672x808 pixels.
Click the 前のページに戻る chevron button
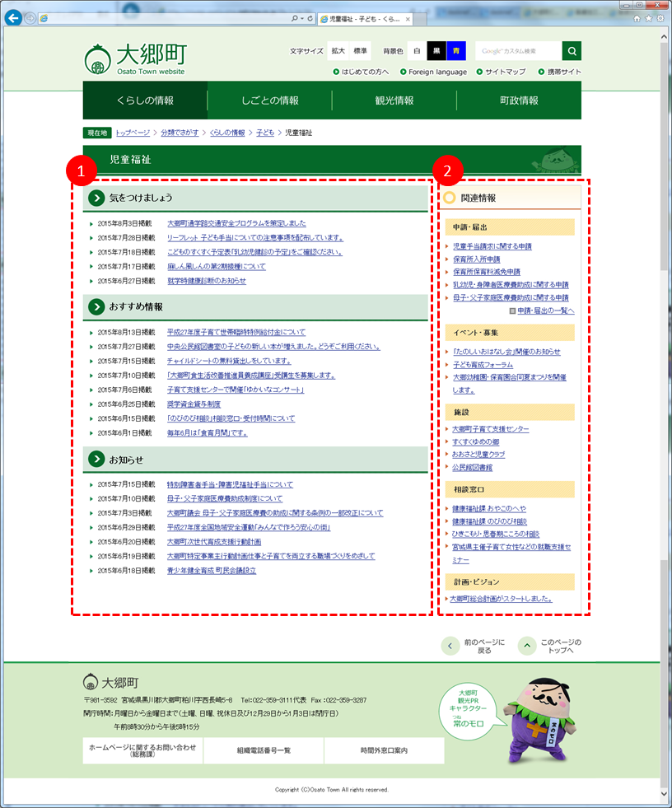tap(450, 646)
